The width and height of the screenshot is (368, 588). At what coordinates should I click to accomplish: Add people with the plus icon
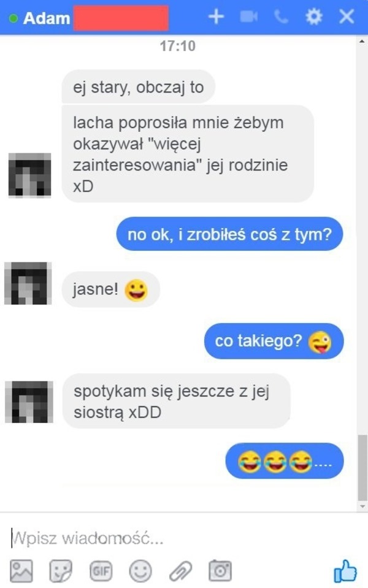[x=216, y=17]
